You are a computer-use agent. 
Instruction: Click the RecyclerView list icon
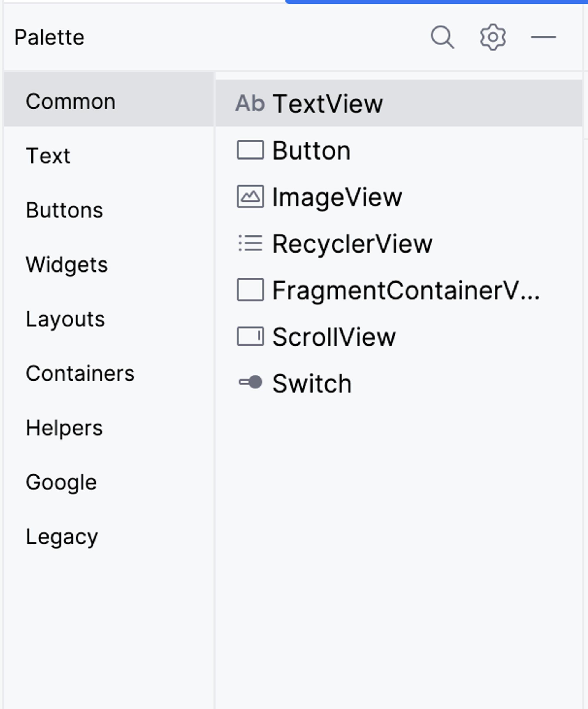point(250,243)
